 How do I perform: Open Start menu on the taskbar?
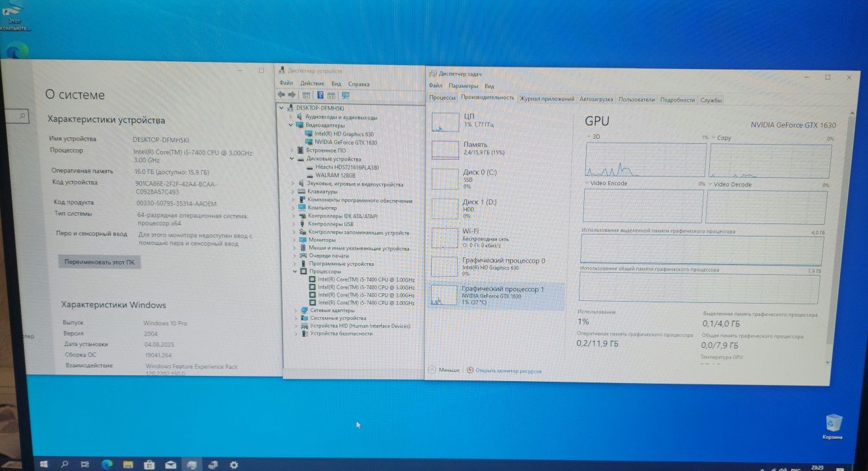tap(44, 464)
